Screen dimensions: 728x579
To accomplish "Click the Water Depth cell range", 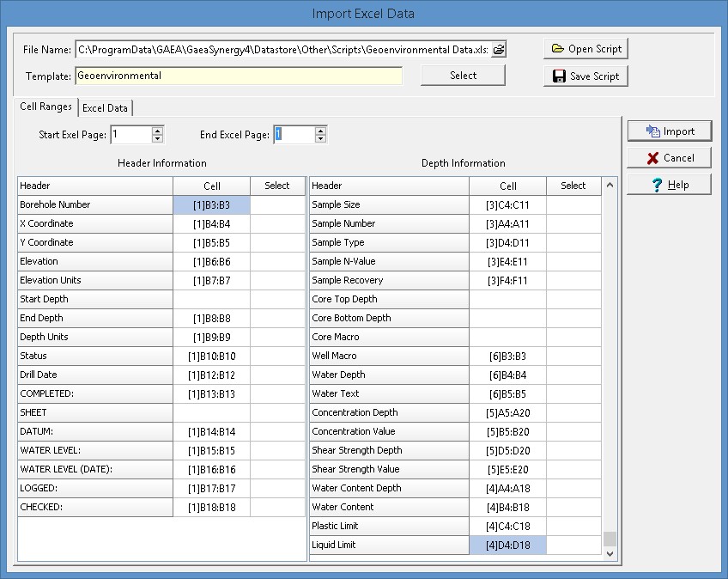I will click(507, 375).
